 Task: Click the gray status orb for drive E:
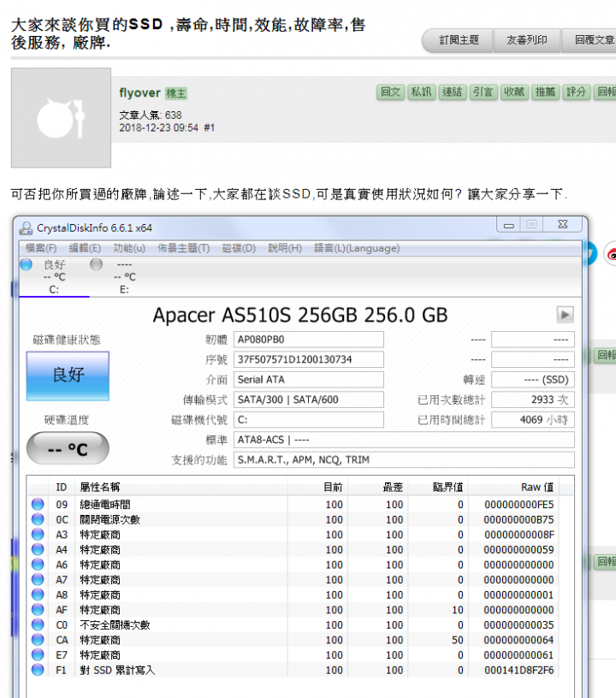pyautogui.click(x=96, y=264)
